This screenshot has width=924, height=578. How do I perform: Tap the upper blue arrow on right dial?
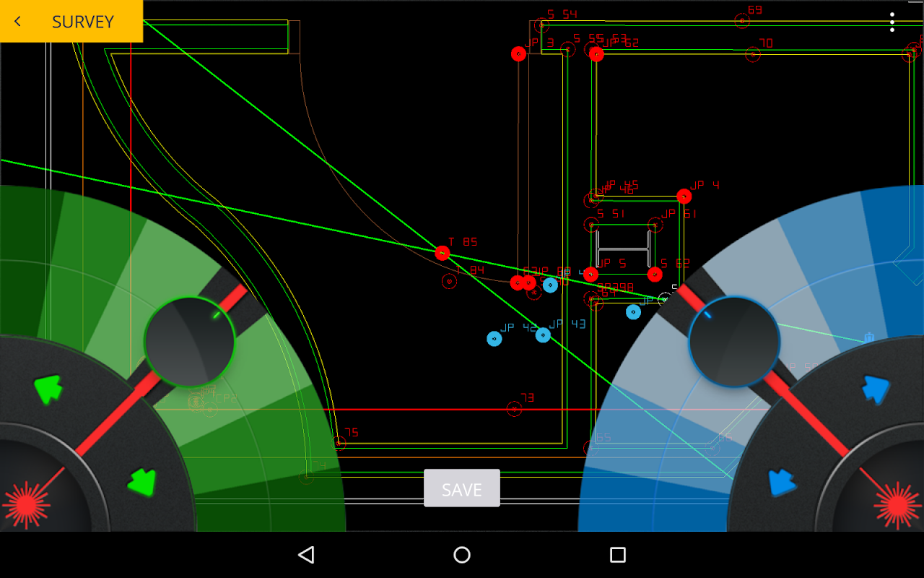877,389
